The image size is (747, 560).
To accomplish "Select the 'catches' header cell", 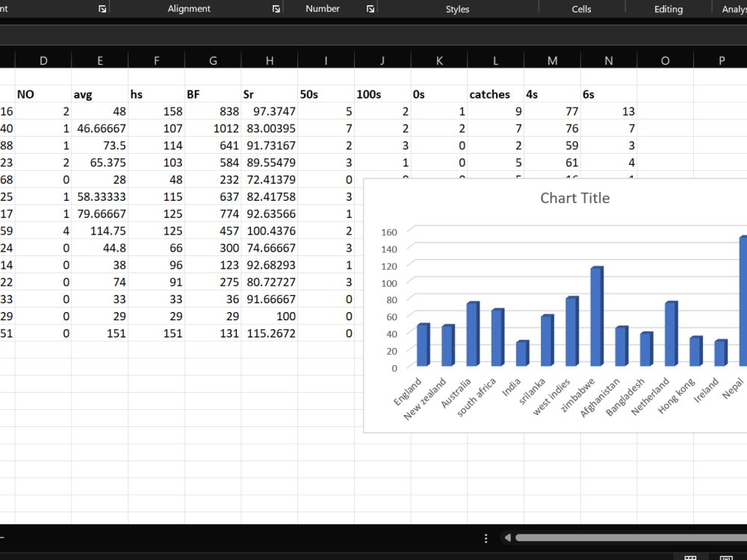I will click(495, 94).
